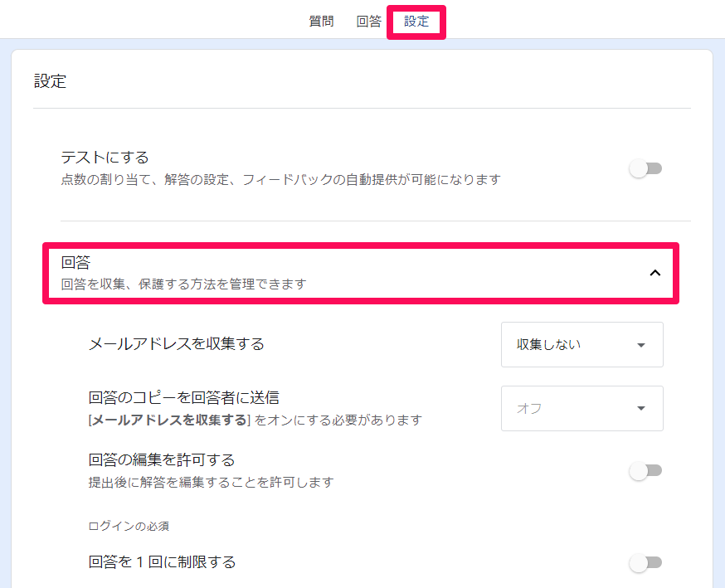725x588 pixels.
Task: Click the 回答のコピーを回答者に送信 label
Action: (x=183, y=397)
